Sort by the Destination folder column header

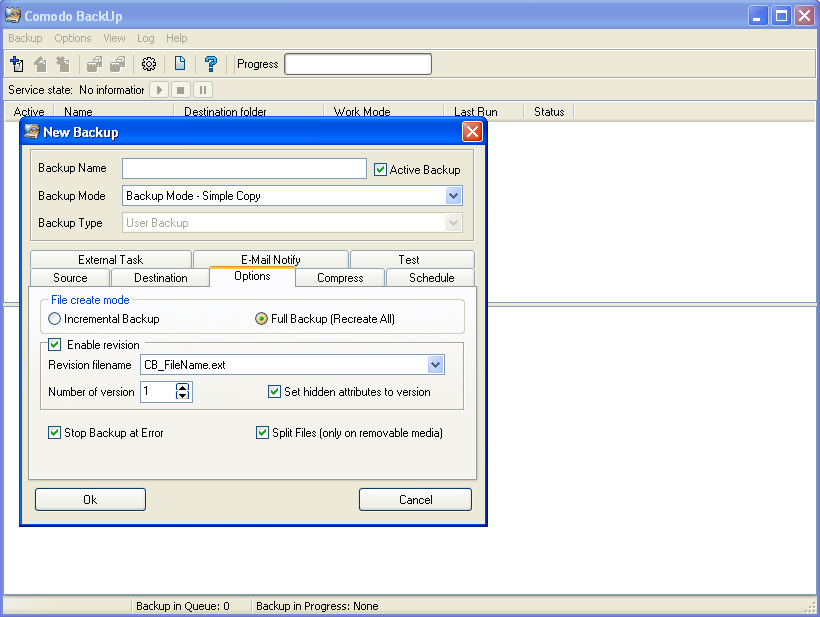tap(249, 111)
